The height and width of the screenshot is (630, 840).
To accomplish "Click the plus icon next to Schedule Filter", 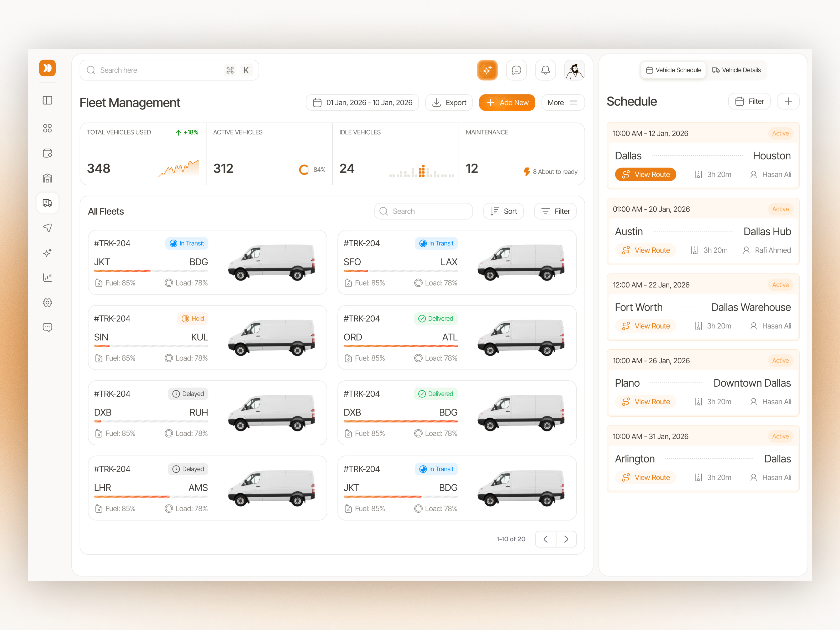I will [788, 101].
